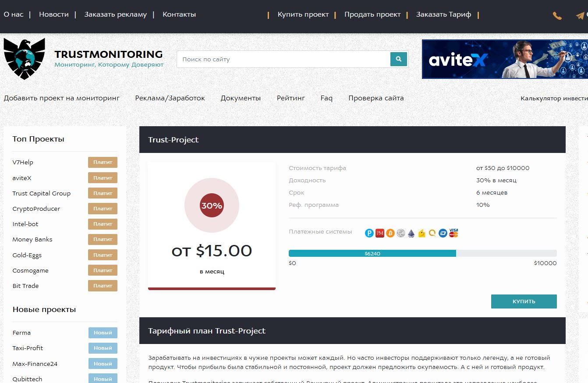This screenshot has width=588, height=383.
Task: Select the Perfect Money PM icon
Action: pos(379,233)
